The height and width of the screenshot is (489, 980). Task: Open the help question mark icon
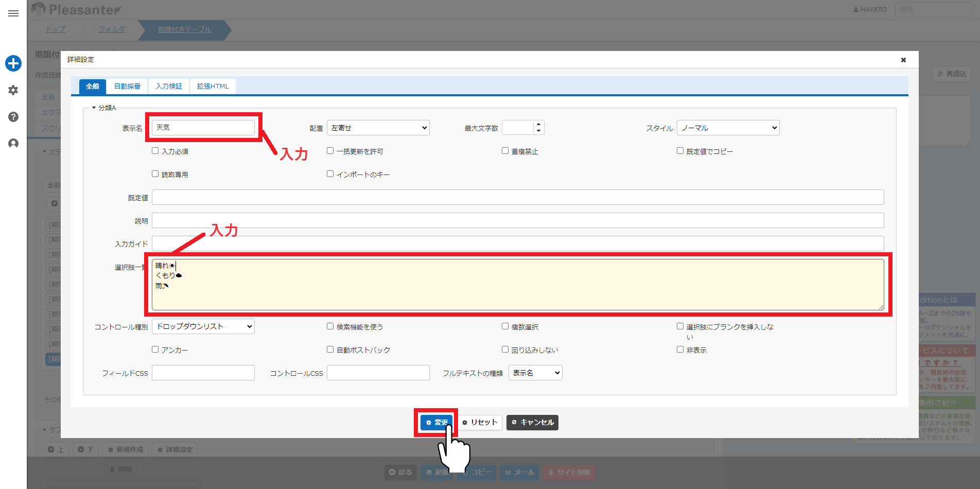coord(13,117)
